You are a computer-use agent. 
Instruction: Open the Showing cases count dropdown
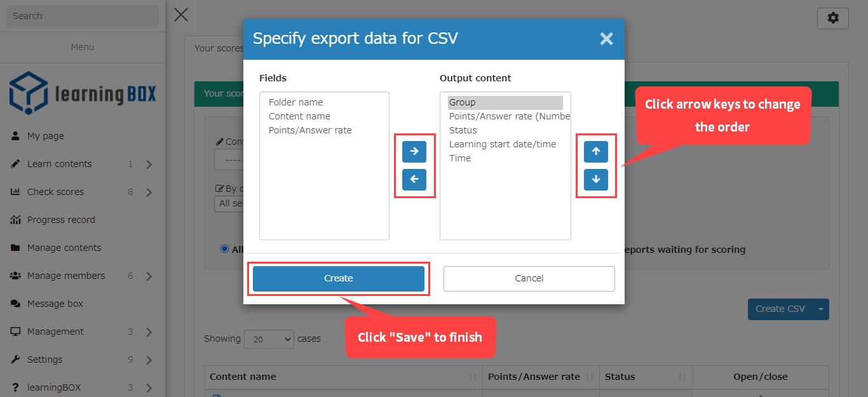pyautogui.click(x=269, y=339)
